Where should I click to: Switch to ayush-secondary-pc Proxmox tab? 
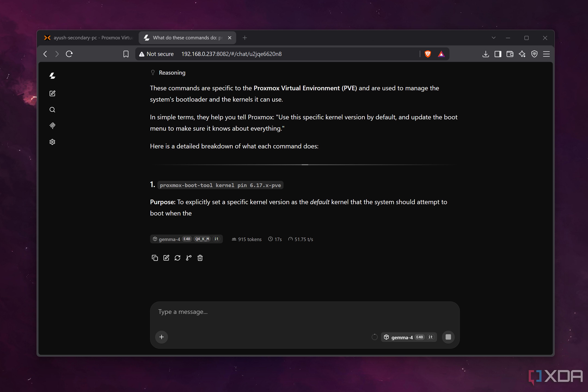coord(89,38)
